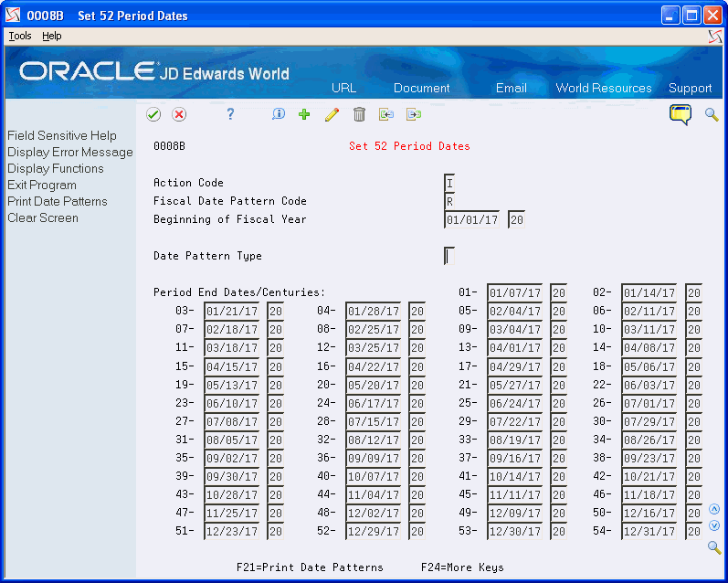The width and height of the screenshot is (728, 583).
Task: Click the Date Pattern Type field
Action: tap(449, 256)
